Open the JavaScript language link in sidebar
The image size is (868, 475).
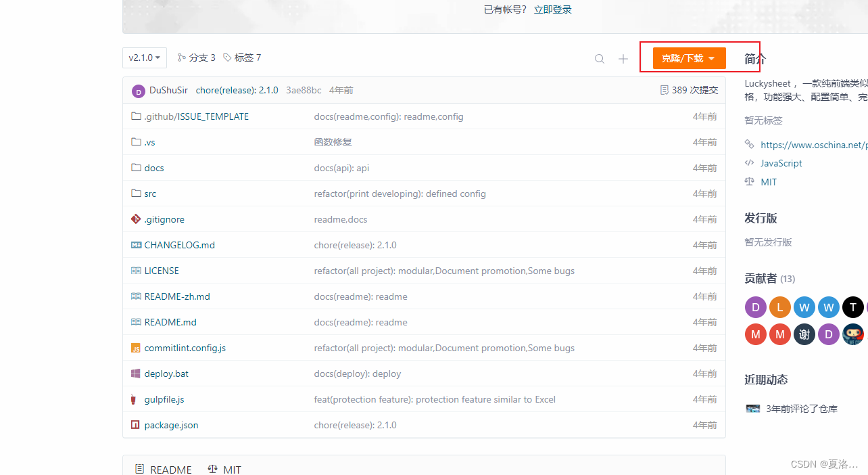coord(781,163)
